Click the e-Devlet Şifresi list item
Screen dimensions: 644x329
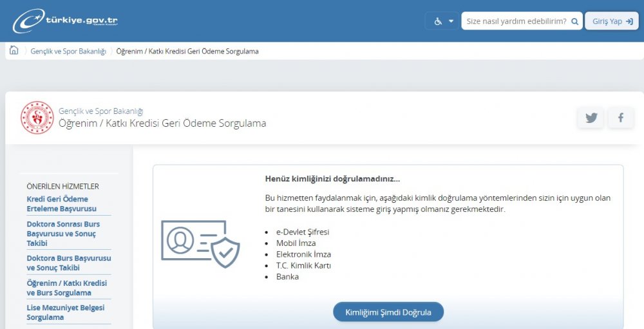point(302,232)
